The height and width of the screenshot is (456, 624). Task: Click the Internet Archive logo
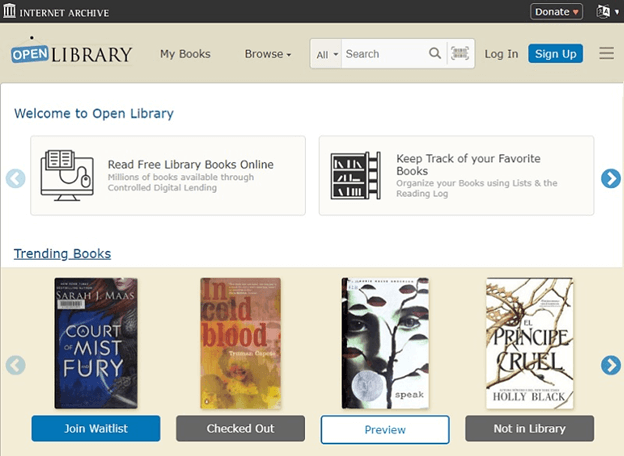tap(57, 12)
